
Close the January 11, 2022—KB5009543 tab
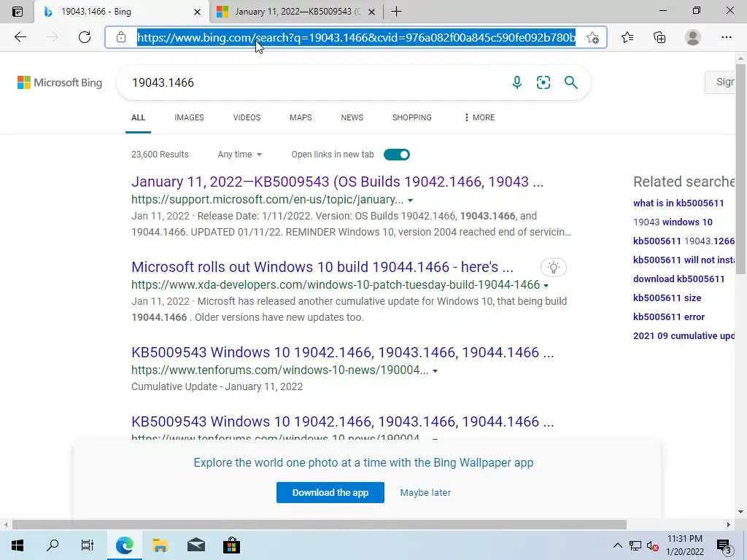click(x=372, y=12)
